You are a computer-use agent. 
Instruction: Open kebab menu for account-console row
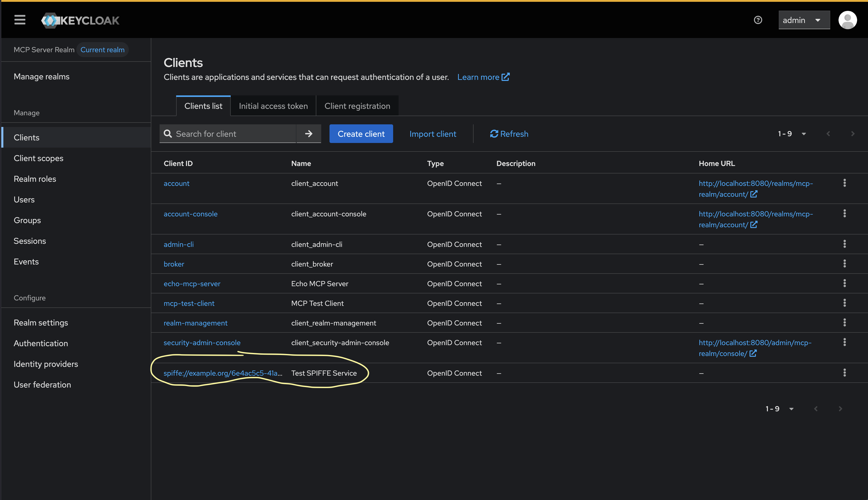coord(844,214)
